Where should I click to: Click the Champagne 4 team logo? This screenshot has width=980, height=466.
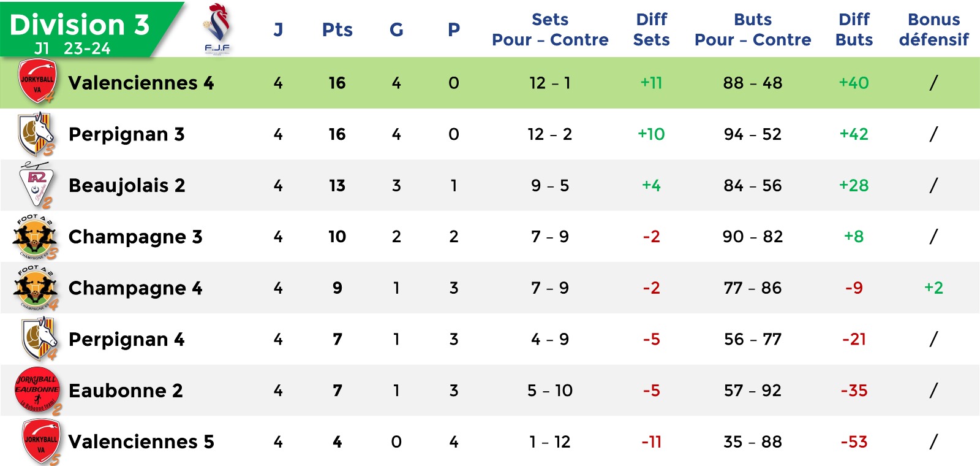(36, 288)
